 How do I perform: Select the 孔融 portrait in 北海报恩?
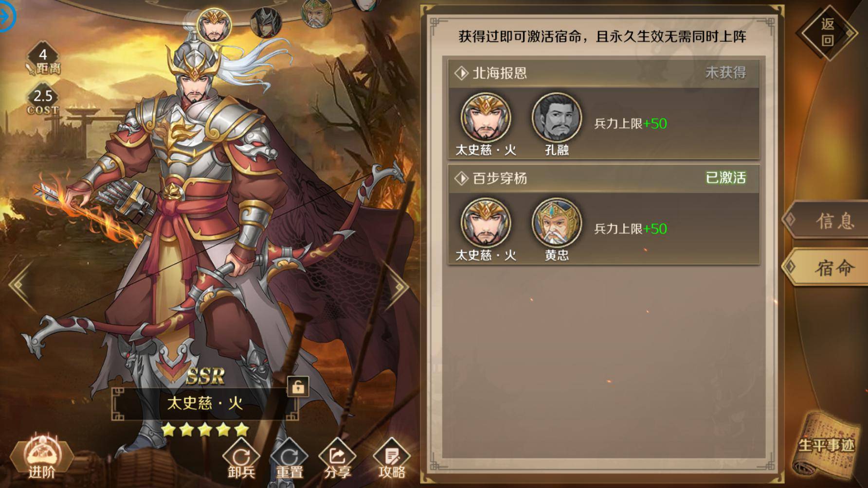coord(557,118)
